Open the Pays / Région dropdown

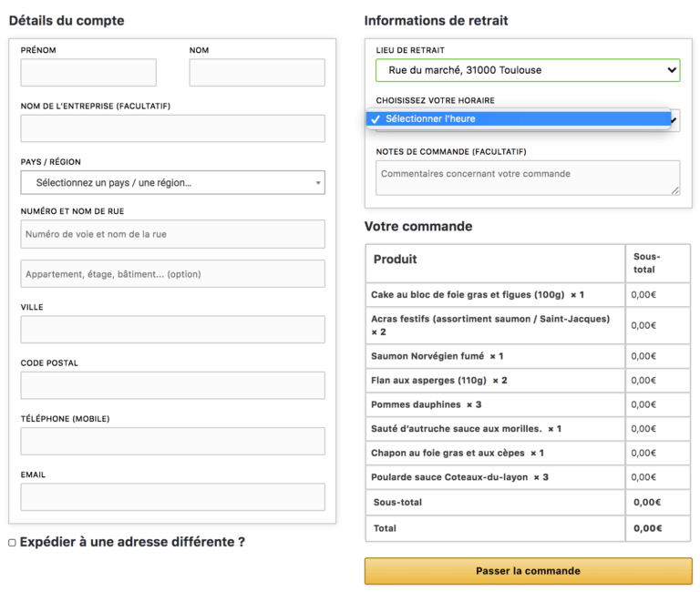[173, 182]
